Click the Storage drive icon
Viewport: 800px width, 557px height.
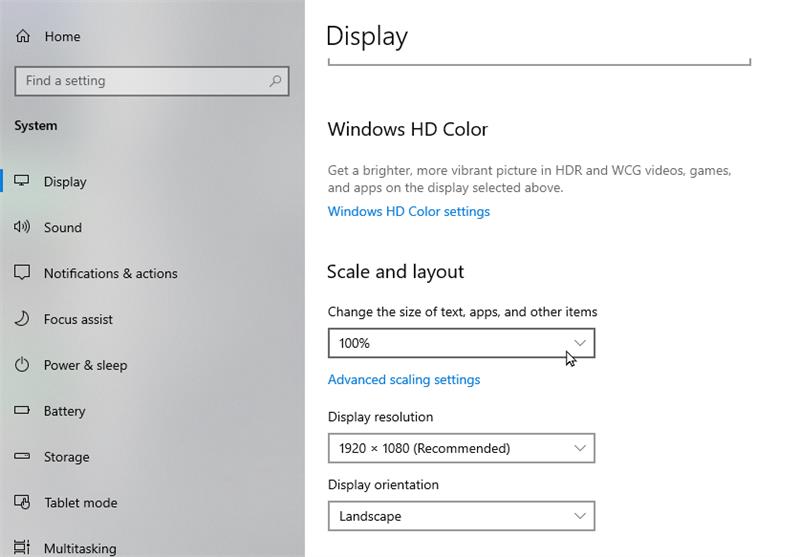[x=22, y=457]
